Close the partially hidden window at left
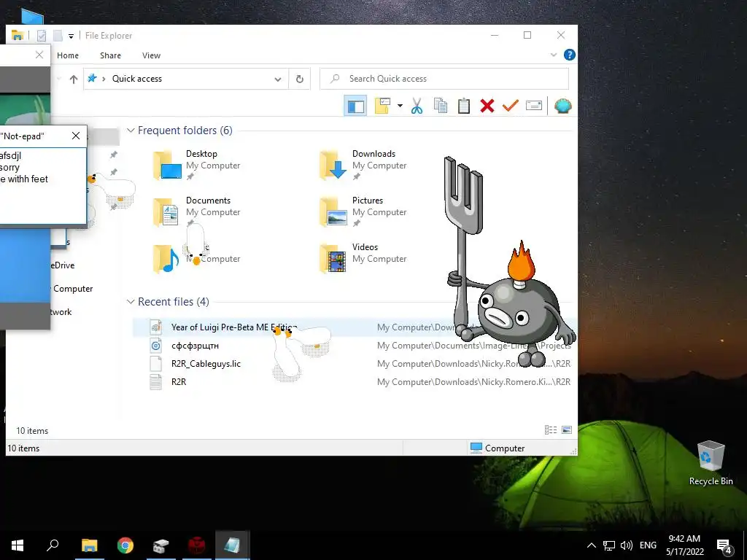Image resolution: width=747 pixels, height=560 pixels. [x=39, y=55]
